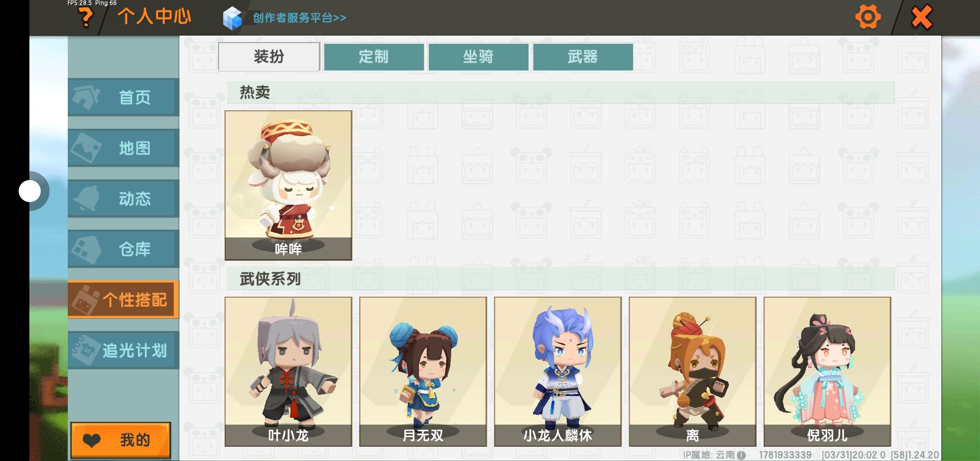The width and height of the screenshot is (980, 461).
Task: Open the help question mark icon
Action: 86,17
